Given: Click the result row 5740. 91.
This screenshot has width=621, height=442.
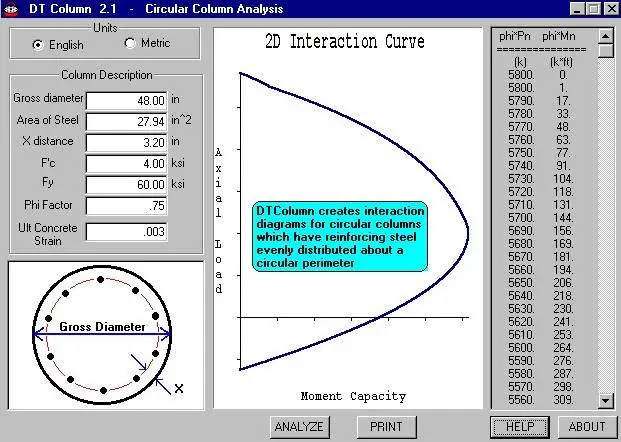Looking at the screenshot, I should pos(540,166).
